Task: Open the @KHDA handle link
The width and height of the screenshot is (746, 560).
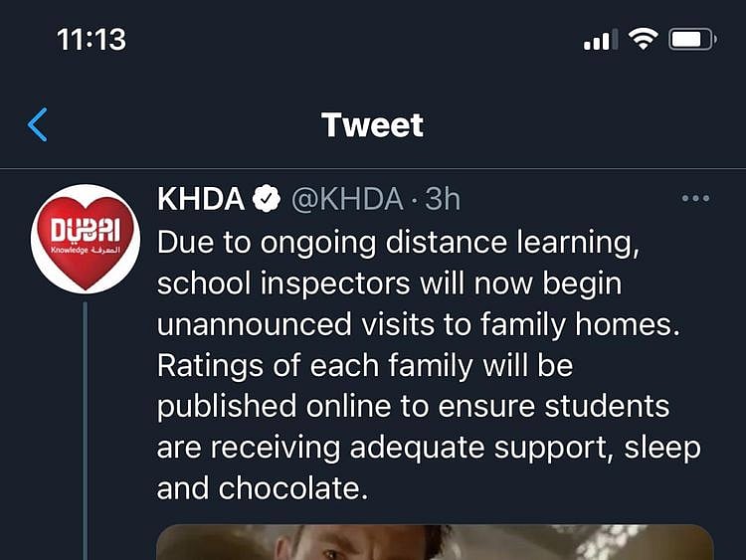Action: [x=346, y=200]
